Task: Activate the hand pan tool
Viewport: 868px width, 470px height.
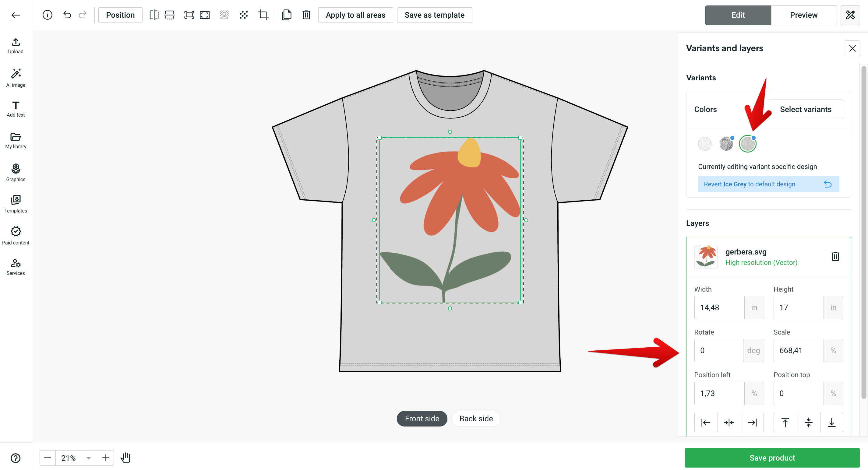Action: tap(125, 458)
